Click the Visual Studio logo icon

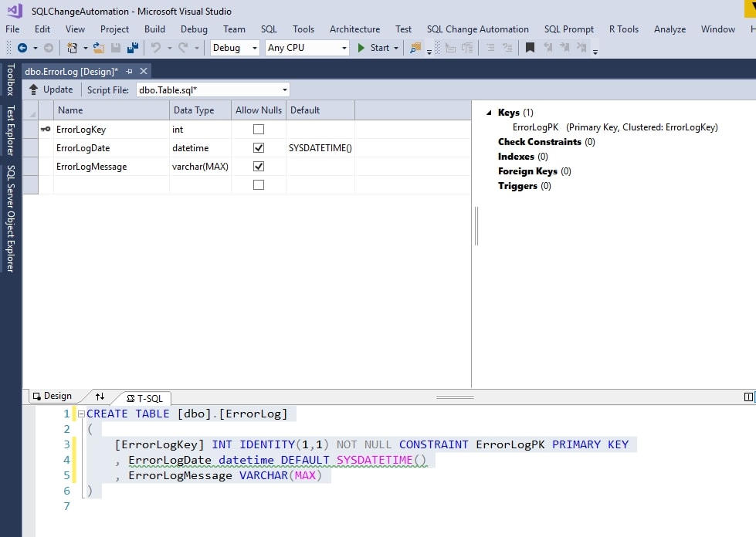click(15, 11)
